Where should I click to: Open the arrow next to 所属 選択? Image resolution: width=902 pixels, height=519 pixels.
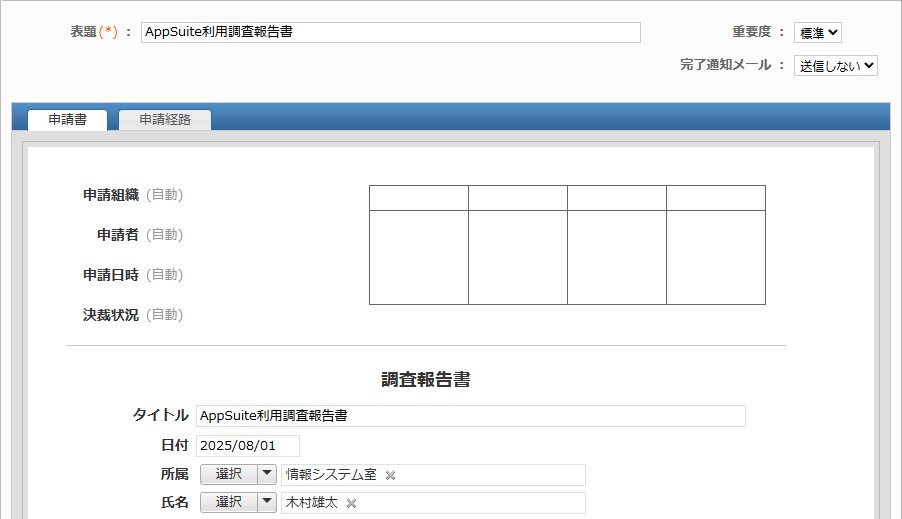tap(267, 474)
